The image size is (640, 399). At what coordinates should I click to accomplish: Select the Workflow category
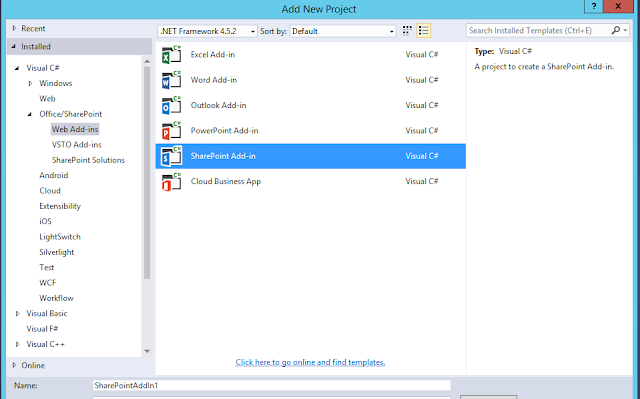[56, 298]
